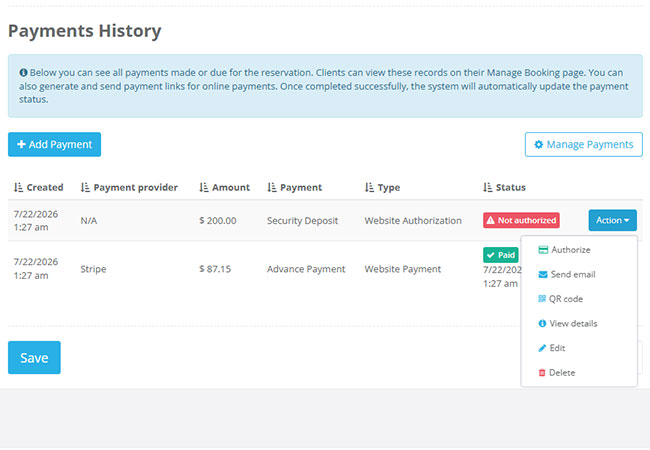Click the Status column header text
This screenshot has height=450, width=650.
[511, 187]
